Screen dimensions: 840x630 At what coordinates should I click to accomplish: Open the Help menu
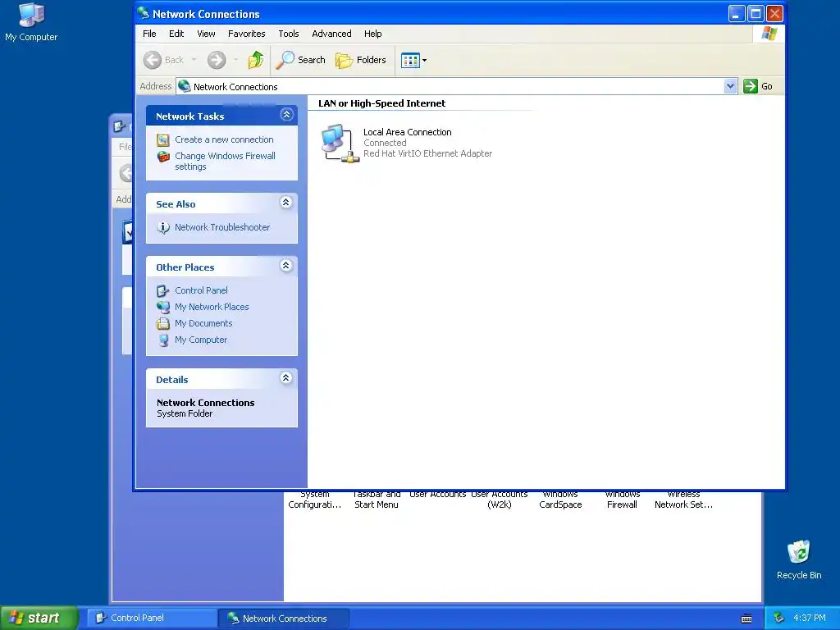[x=373, y=34]
